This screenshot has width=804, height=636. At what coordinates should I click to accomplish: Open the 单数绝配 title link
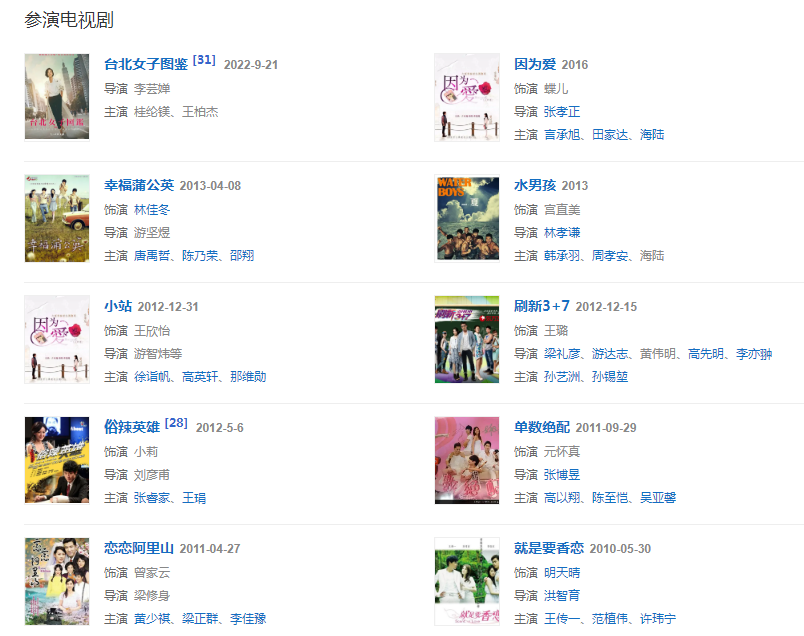point(542,427)
